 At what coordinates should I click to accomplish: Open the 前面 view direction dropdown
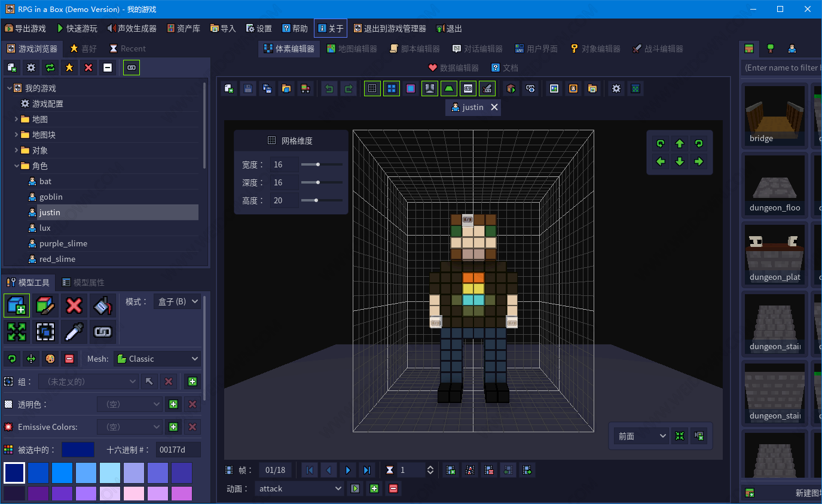(641, 436)
